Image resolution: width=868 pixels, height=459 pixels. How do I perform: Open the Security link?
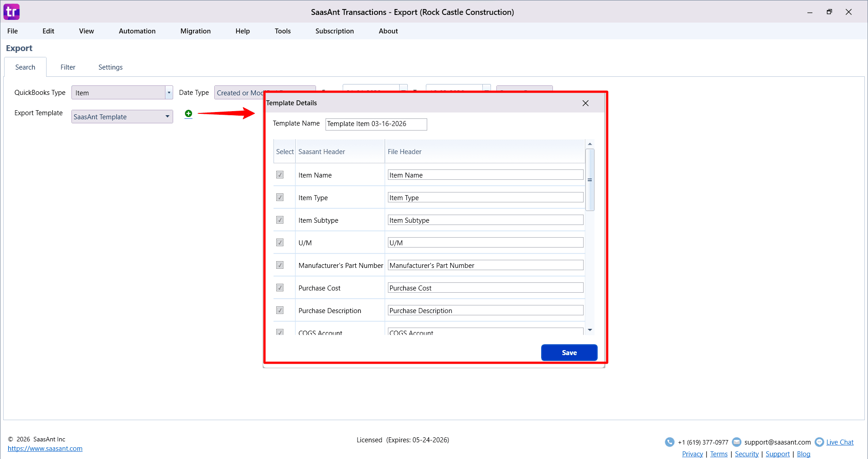pos(747,454)
